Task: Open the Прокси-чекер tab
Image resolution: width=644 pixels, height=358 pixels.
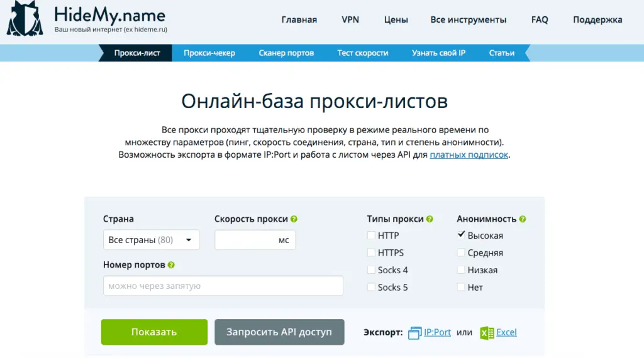Action: (209, 53)
